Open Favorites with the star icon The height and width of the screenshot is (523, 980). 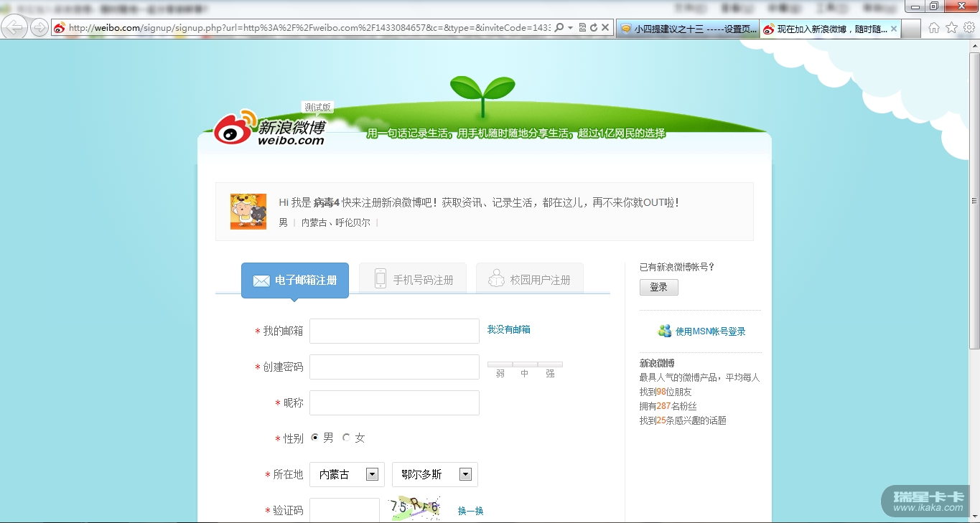(951, 28)
